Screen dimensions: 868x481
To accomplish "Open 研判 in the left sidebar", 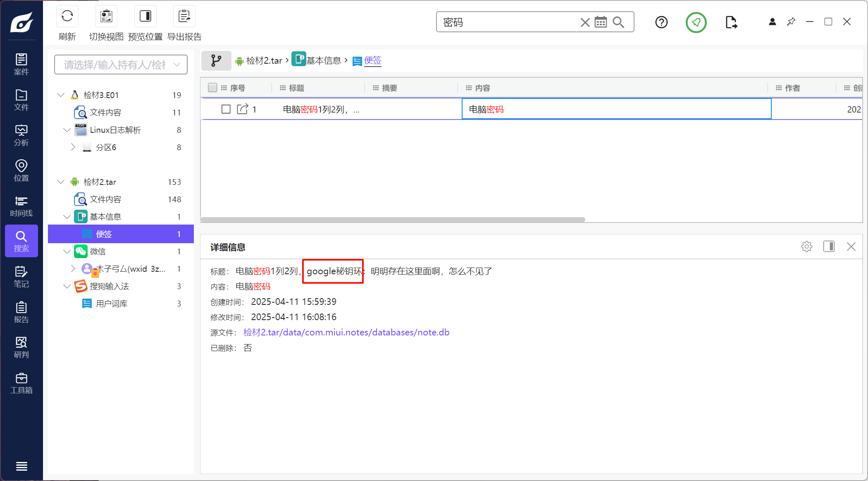I will tap(21, 347).
